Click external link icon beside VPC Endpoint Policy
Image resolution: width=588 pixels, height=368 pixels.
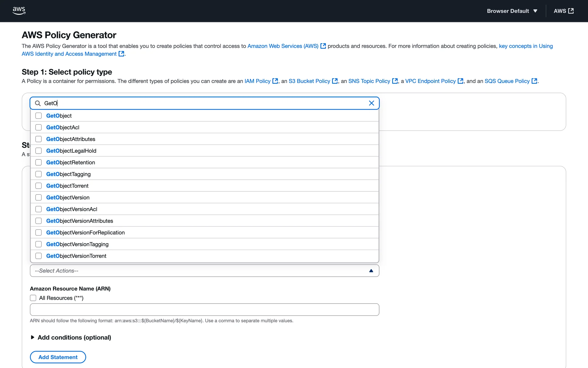point(460,81)
